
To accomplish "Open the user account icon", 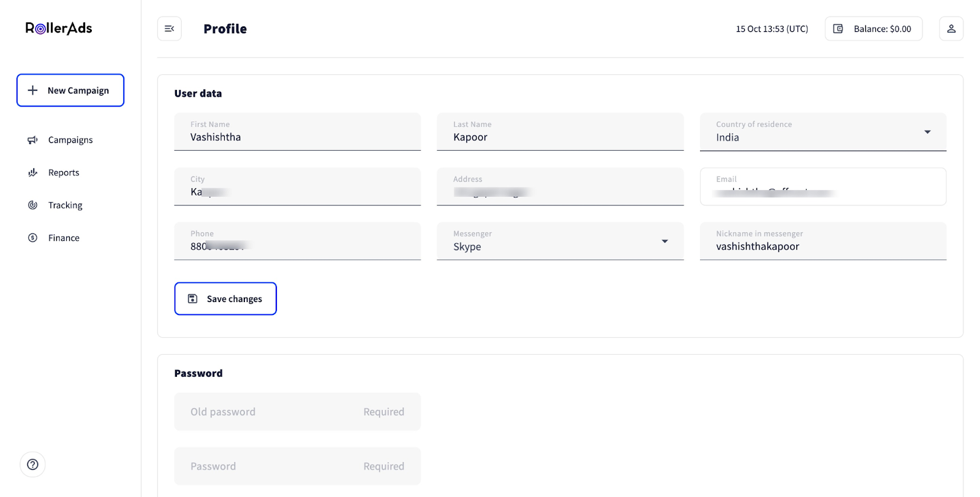I will pyautogui.click(x=951, y=29).
